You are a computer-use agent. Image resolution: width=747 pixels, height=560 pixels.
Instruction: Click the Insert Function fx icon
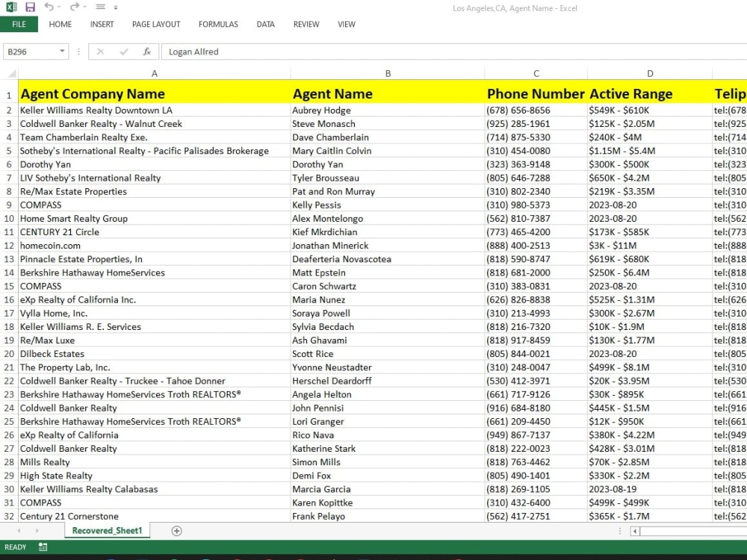point(146,52)
